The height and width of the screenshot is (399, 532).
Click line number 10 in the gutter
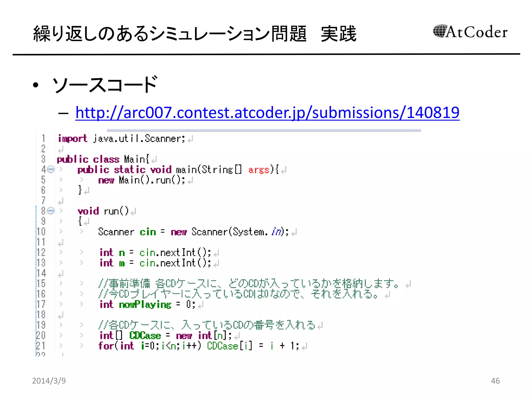click(41, 232)
